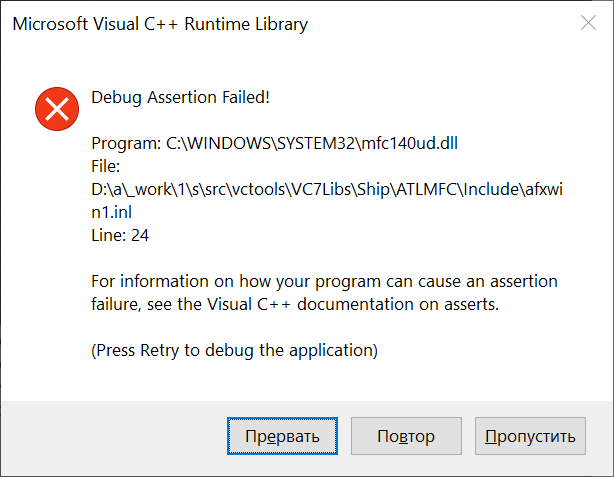Screen dimensions: 614x477
Task: Click the Program: label text
Action: [x=126, y=143]
